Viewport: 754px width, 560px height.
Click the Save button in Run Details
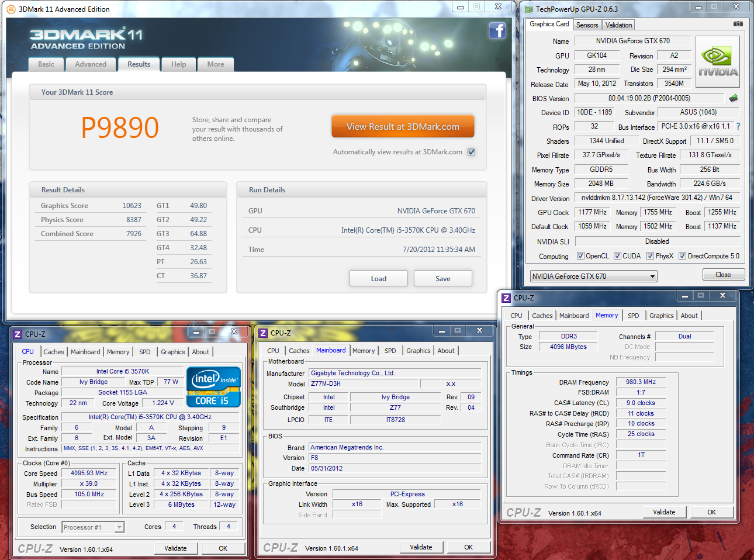(x=443, y=279)
